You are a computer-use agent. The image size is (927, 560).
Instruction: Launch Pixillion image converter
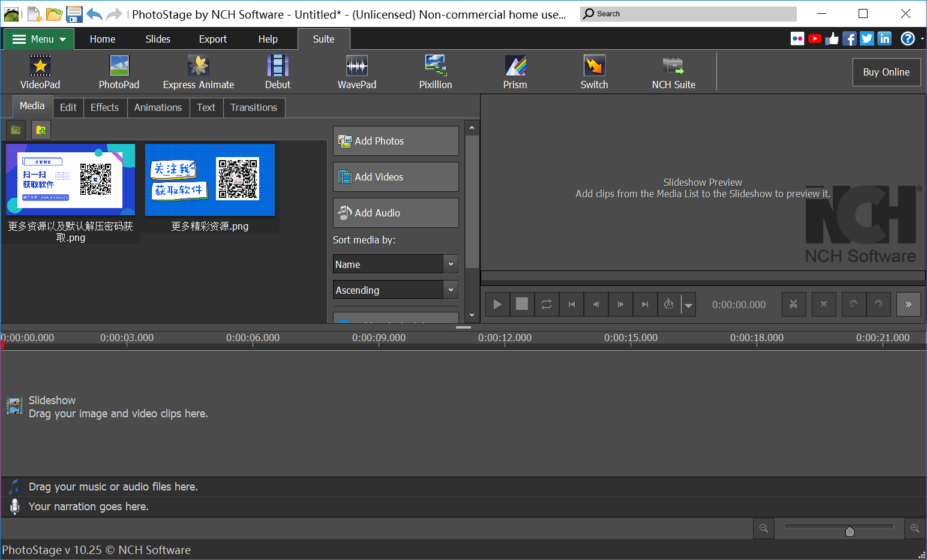(436, 72)
